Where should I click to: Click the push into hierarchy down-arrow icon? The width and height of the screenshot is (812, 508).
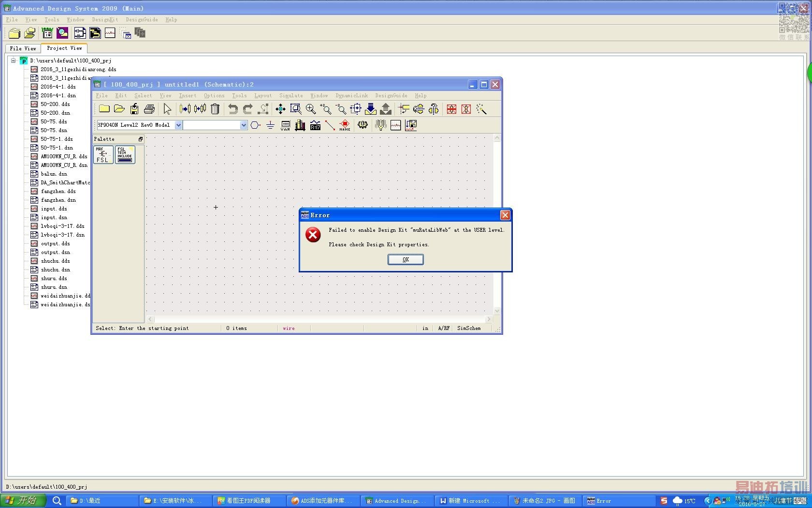pyautogui.click(x=371, y=109)
